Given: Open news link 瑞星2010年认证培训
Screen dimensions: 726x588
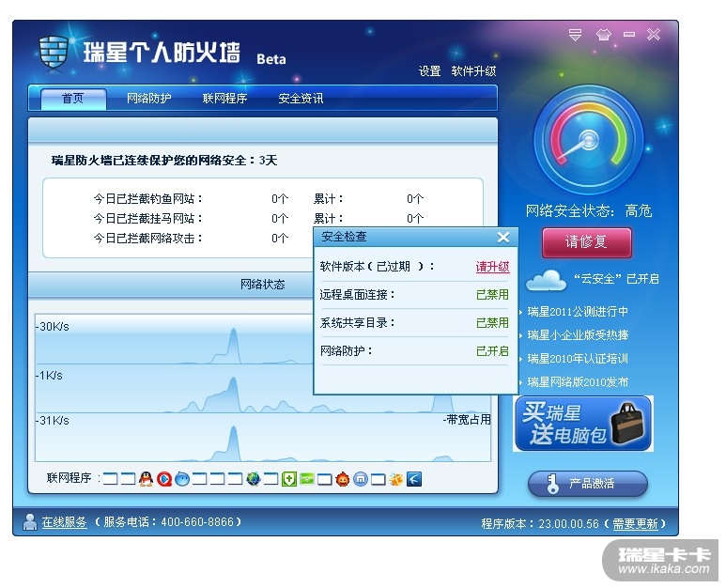Looking at the screenshot, I should [578, 359].
